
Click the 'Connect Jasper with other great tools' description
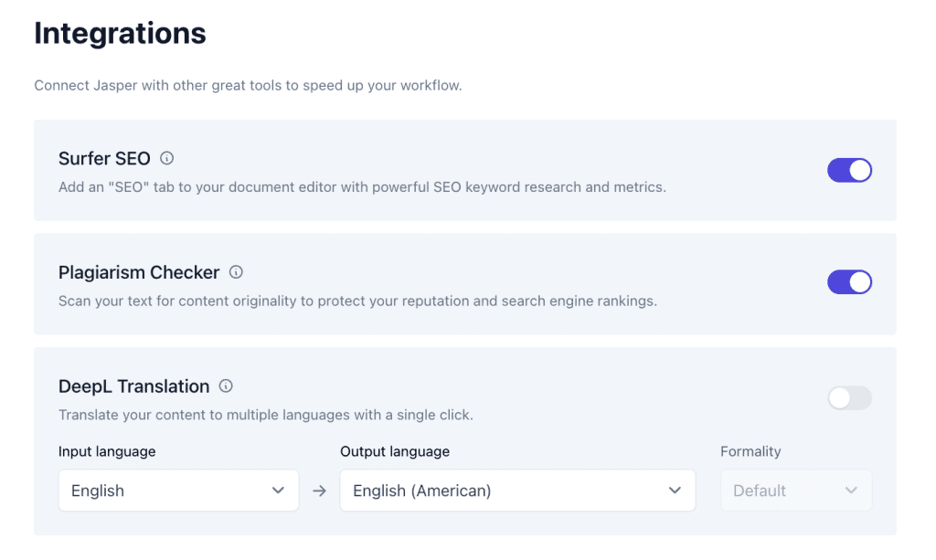pyautogui.click(x=248, y=85)
